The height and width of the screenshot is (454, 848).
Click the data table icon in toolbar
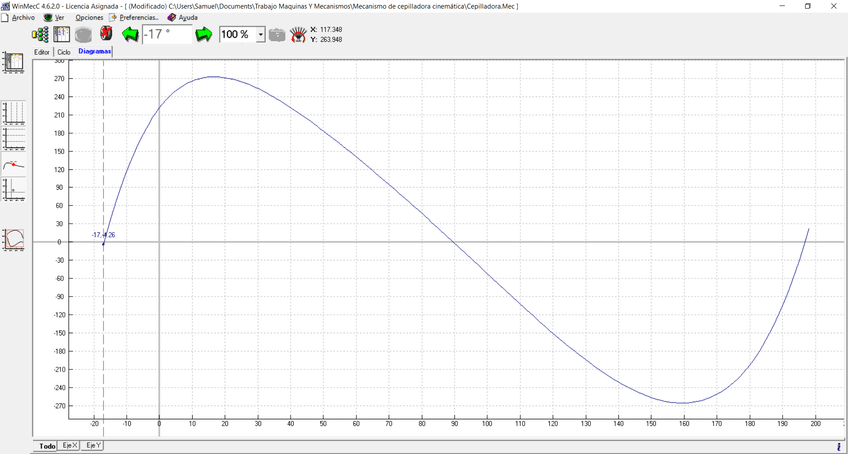point(62,34)
